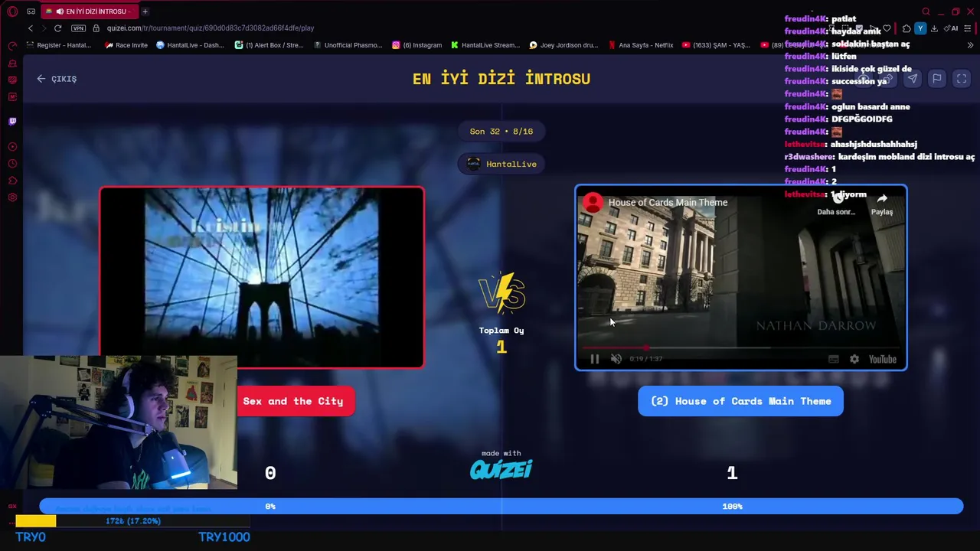This screenshot has height=551, width=980.
Task: Open History clock icon in sidebar
Action: [x=12, y=164]
